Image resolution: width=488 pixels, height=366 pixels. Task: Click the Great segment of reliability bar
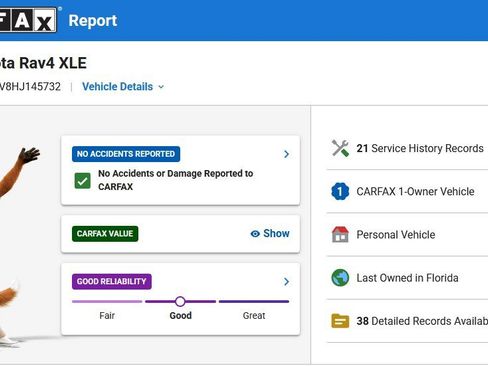[x=254, y=301]
